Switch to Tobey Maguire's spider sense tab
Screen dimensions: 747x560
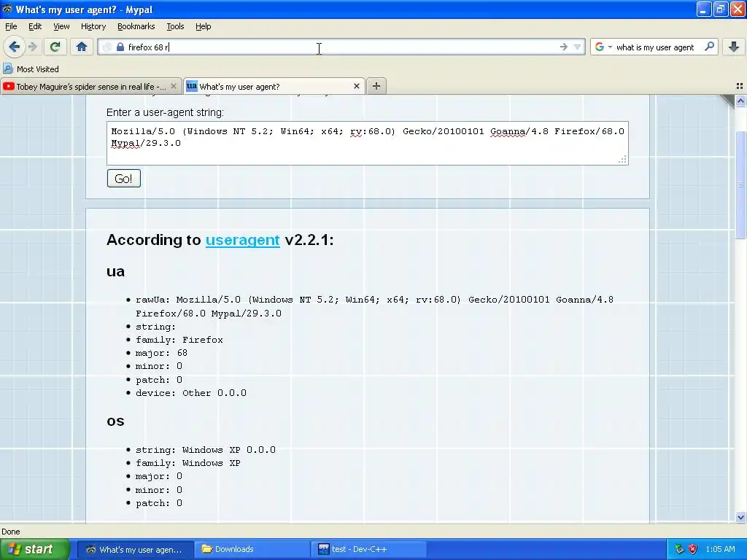tap(91, 86)
